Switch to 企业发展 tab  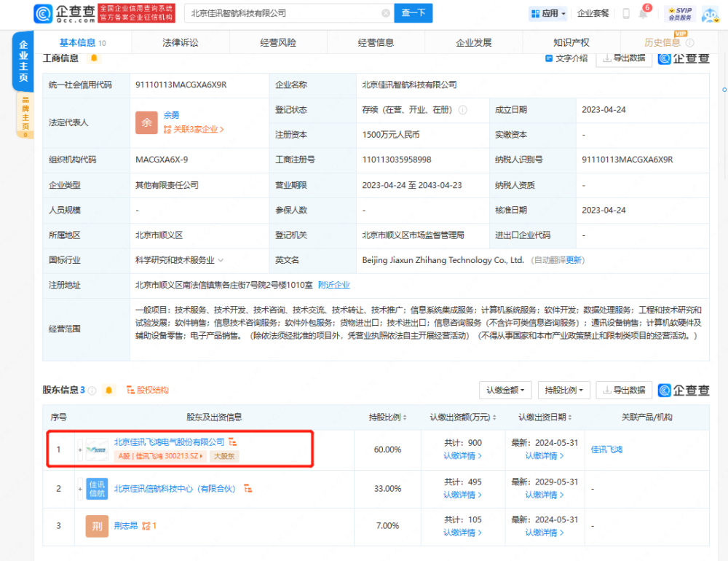tap(474, 43)
